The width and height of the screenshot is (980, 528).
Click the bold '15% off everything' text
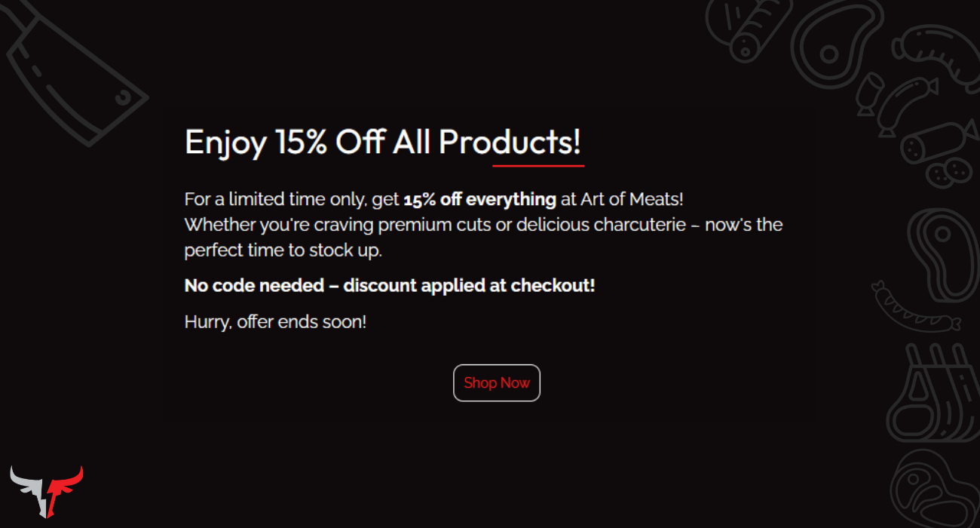click(479, 200)
